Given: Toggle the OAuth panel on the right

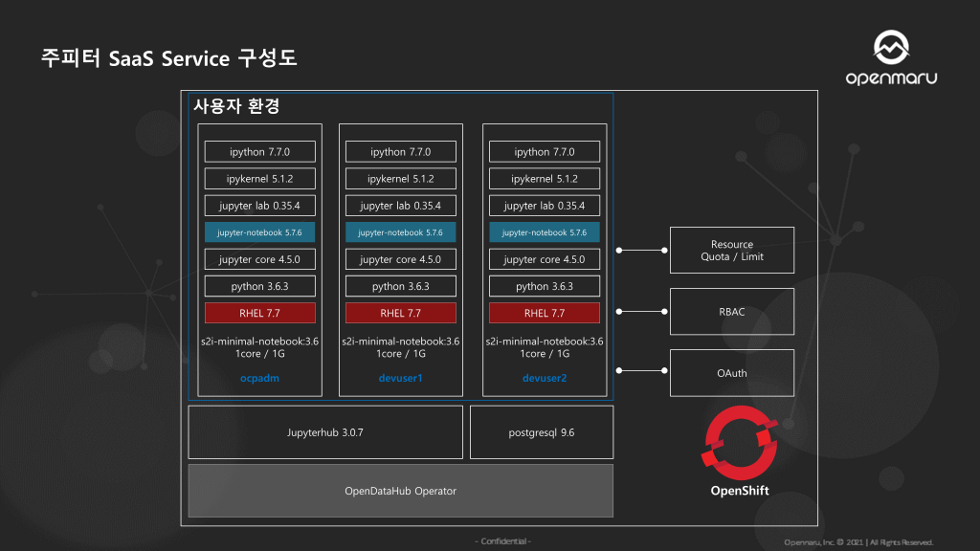Looking at the screenshot, I should pos(731,372).
